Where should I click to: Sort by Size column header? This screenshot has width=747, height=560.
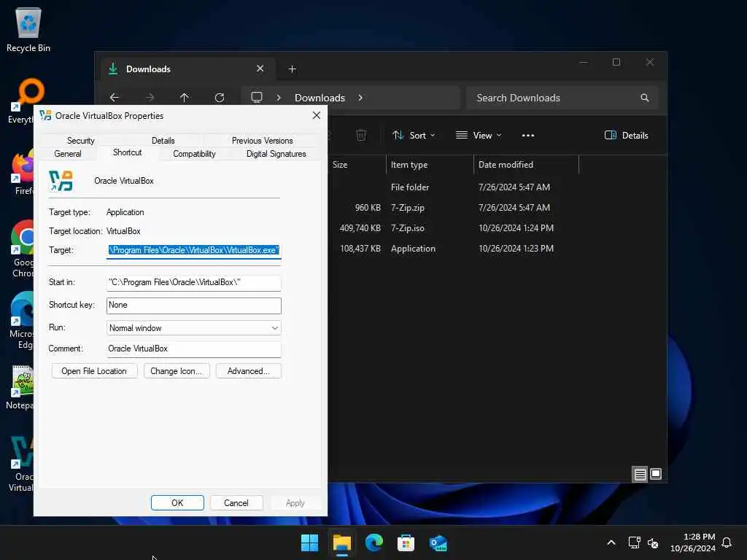357,165
